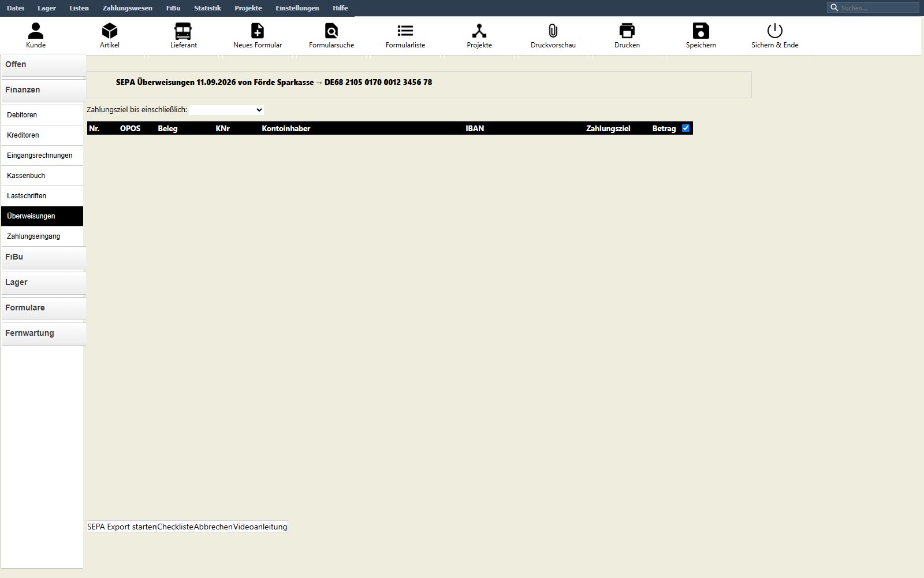924x578 pixels.
Task: Show the Formularliste list icon
Action: [x=405, y=31]
